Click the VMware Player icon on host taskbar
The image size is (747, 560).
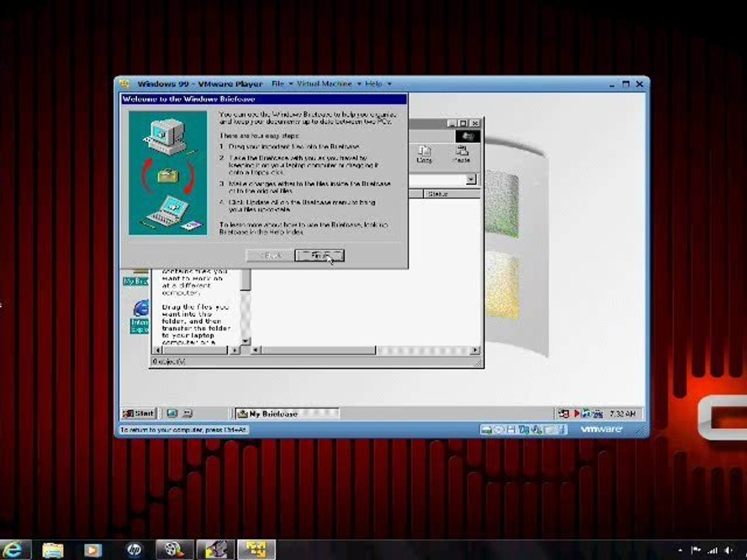tap(256, 550)
